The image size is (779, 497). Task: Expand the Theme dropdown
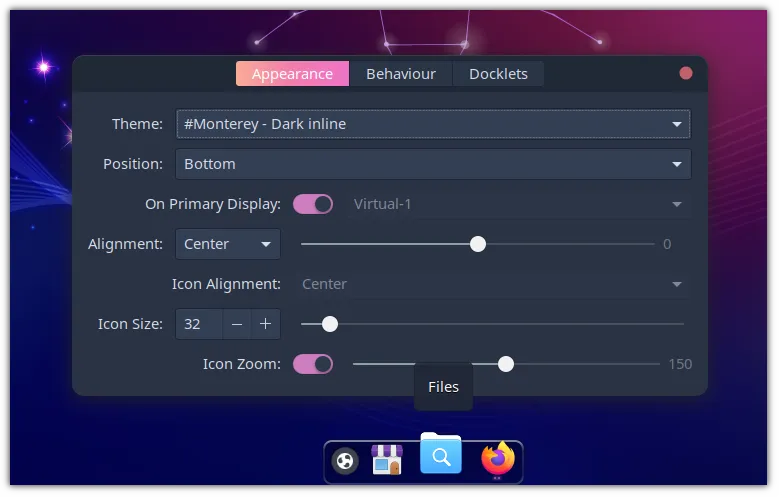(432, 124)
